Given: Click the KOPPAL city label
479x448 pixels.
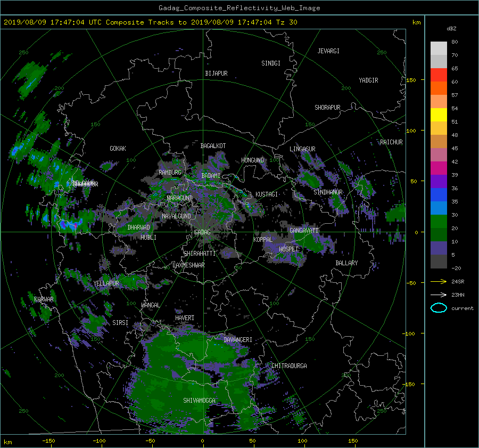Looking at the screenshot, I should [x=263, y=239].
